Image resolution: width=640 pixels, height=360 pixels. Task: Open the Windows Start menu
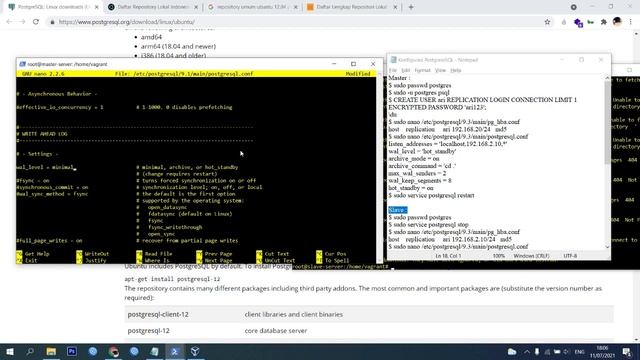[x=10, y=351]
